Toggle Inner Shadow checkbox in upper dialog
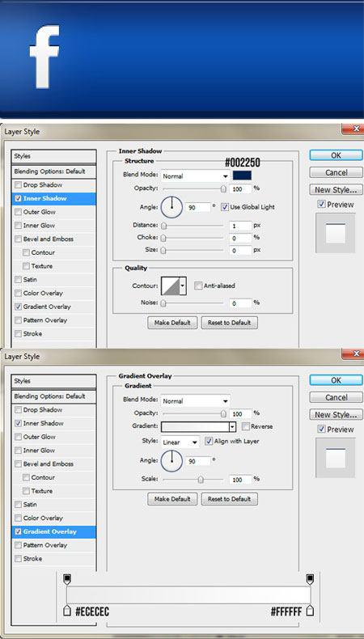The image size is (364, 639). click(18, 198)
